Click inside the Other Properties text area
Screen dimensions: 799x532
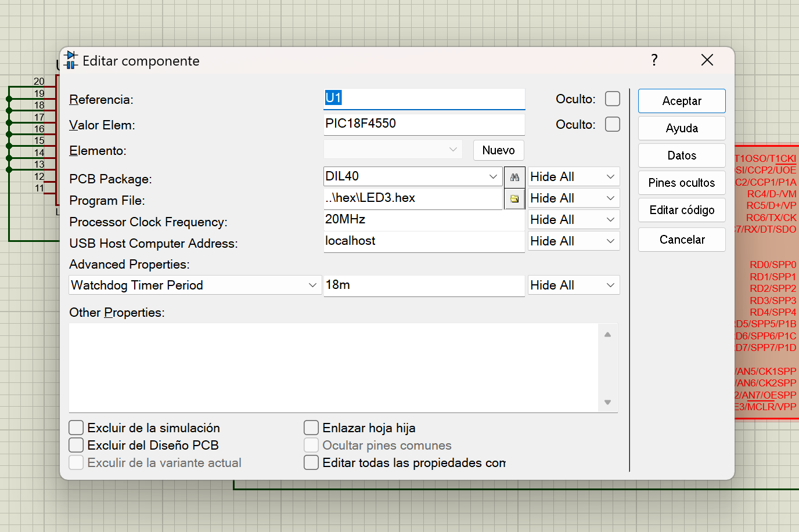point(334,368)
